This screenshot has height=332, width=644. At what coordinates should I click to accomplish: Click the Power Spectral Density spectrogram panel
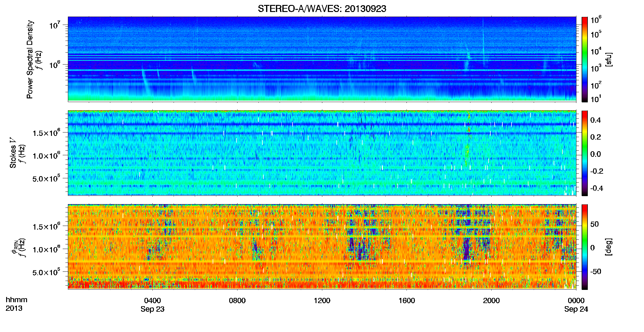click(322, 59)
